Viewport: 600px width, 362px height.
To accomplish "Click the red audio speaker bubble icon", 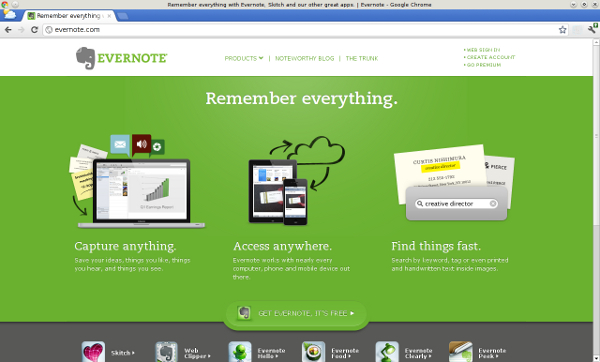I will coord(142,144).
